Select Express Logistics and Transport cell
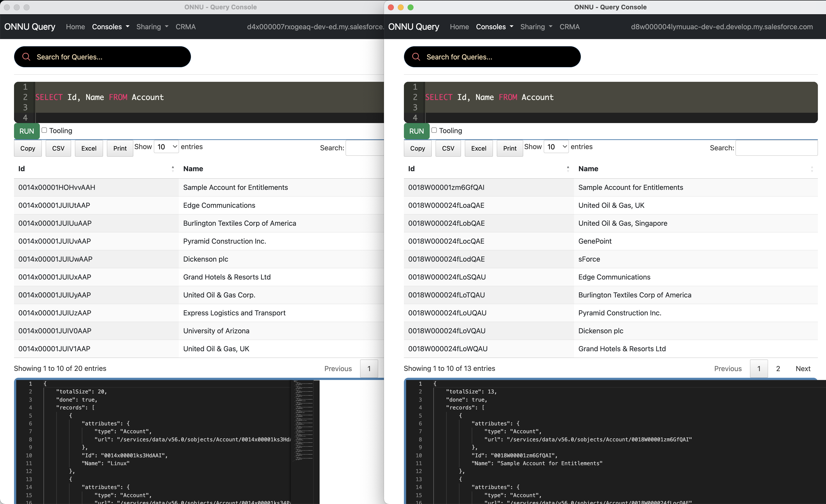Image resolution: width=826 pixels, height=504 pixels. [281, 313]
